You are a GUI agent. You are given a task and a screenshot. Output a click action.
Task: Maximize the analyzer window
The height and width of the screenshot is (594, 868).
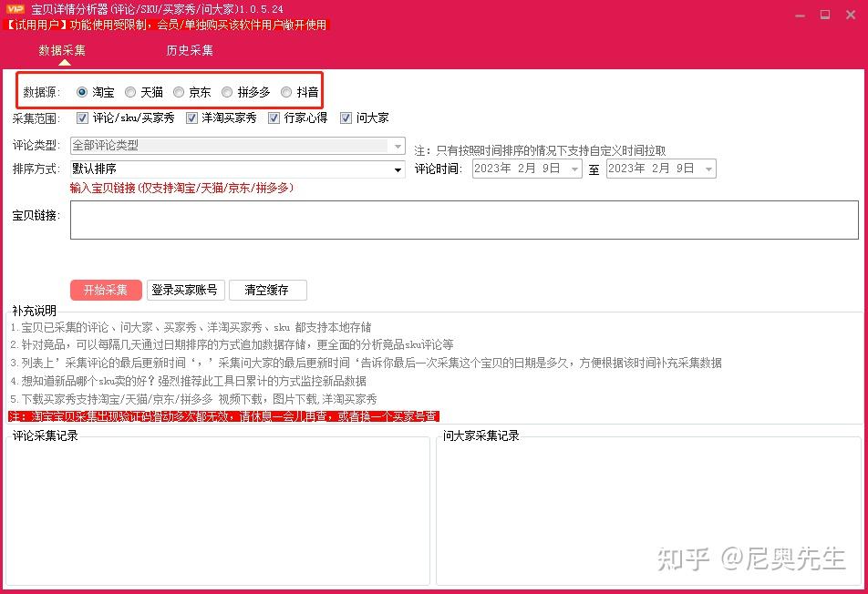coord(825,15)
